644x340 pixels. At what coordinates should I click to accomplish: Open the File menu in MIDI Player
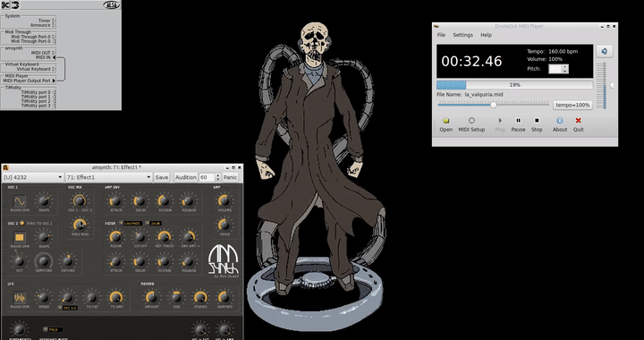(x=441, y=35)
